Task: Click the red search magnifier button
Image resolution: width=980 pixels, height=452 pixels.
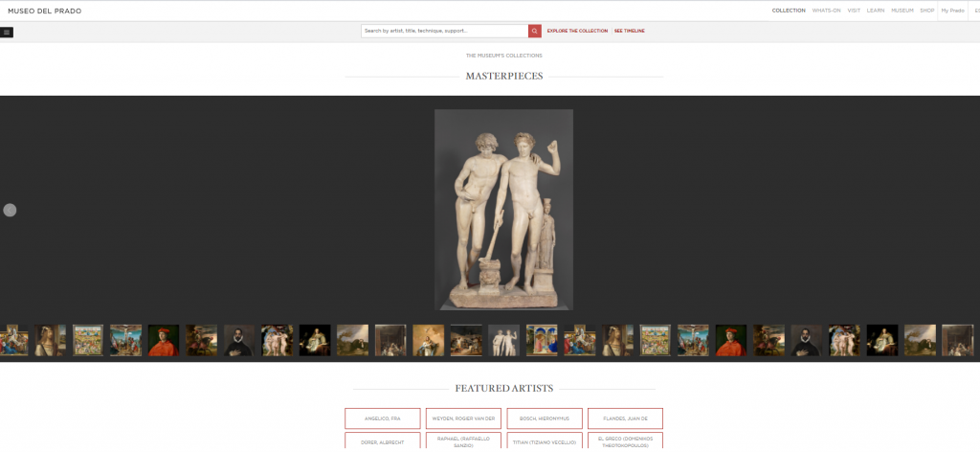Action: [x=534, y=31]
